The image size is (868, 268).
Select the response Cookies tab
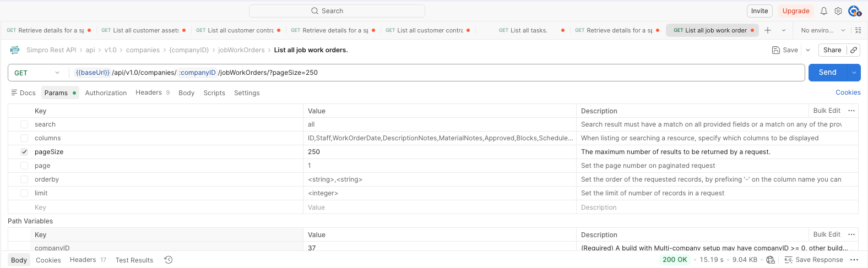[x=48, y=260]
